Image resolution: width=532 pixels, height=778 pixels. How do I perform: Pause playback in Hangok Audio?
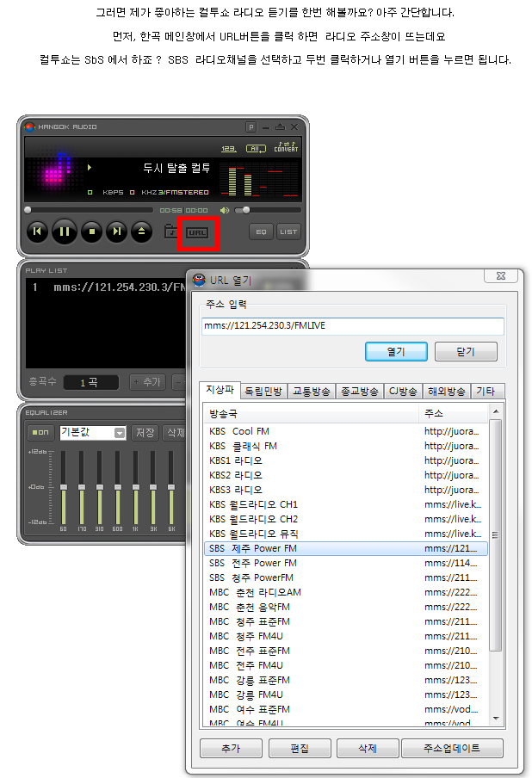(65, 232)
